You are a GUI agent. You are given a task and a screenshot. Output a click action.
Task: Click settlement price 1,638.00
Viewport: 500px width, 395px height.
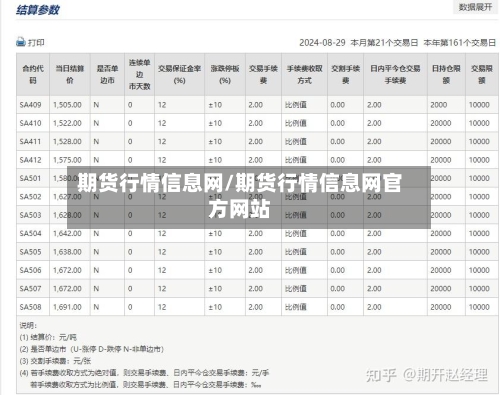67,252
